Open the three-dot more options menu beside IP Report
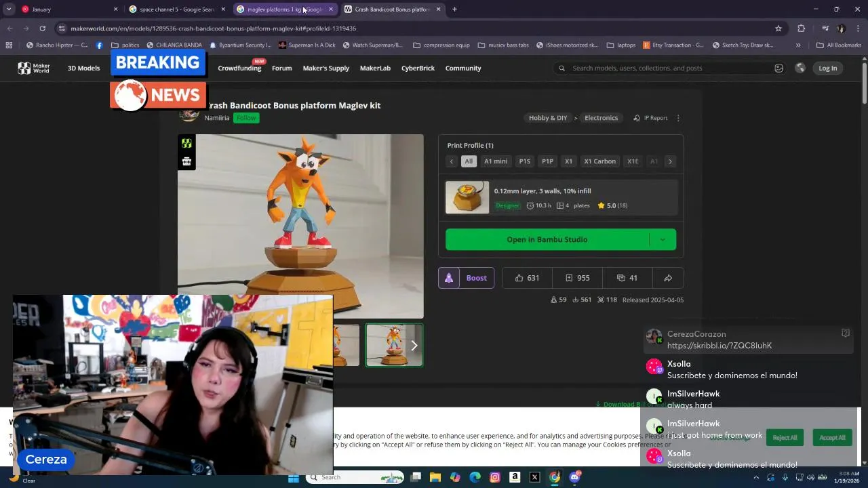The height and width of the screenshot is (488, 868). pyautogui.click(x=678, y=118)
